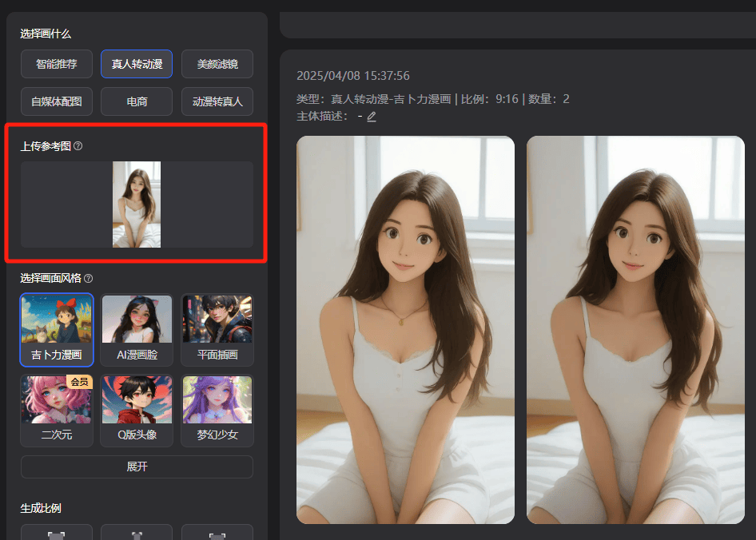Viewport: 756px width, 540px height.
Task: Click the edit pencil next to 主体描述
Action: coord(372,117)
